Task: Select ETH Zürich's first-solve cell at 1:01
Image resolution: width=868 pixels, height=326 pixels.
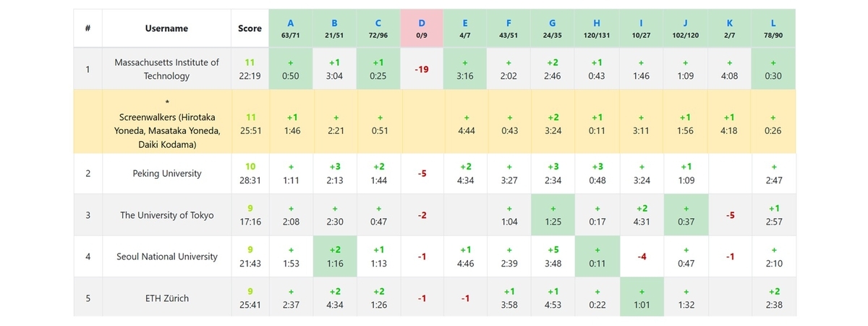Action: [641, 298]
